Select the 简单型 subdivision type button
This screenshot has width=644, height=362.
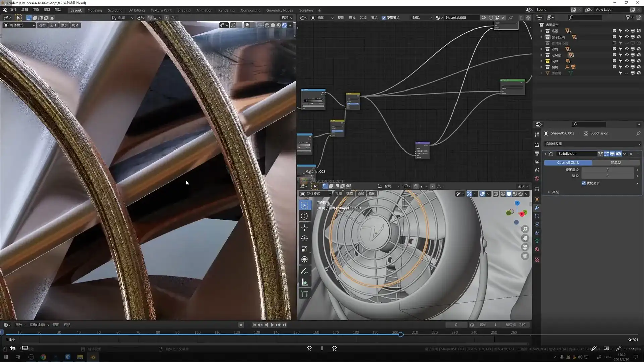click(616, 162)
